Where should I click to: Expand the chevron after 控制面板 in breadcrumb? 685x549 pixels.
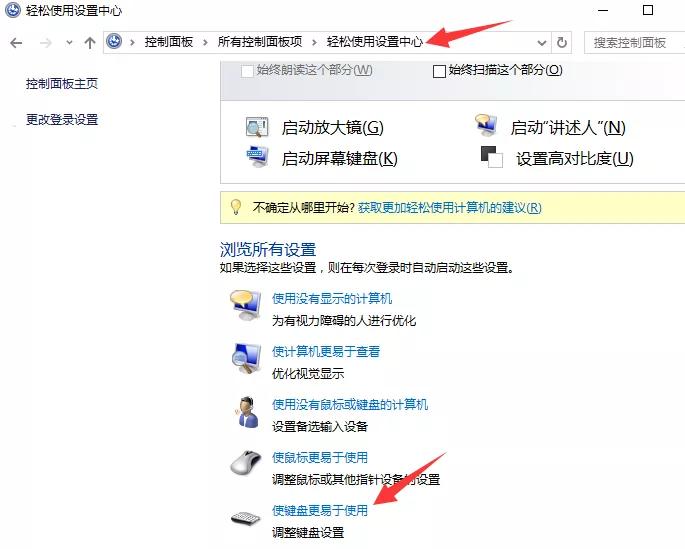(x=210, y=43)
